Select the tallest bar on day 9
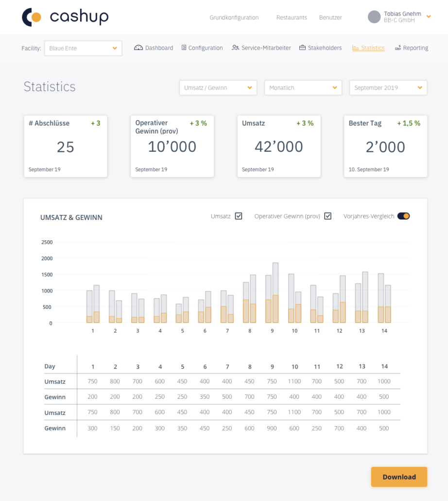The height and width of the screenshot is (501, 448). click(275, 292)
